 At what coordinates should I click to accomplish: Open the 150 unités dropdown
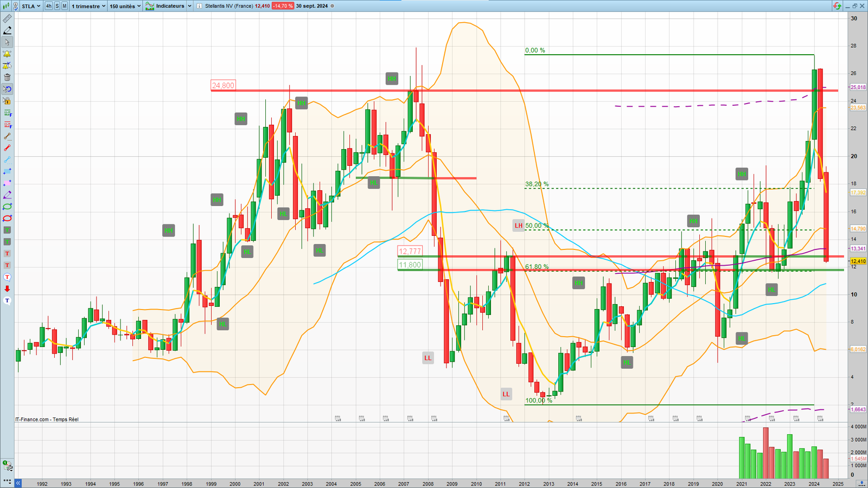pyautogui.click(x=125, y=6)
